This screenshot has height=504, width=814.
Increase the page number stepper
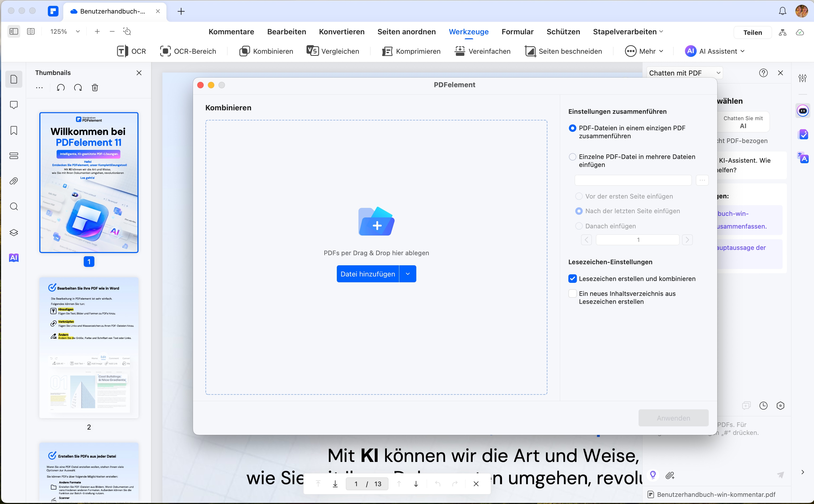(x=687, y=240)
